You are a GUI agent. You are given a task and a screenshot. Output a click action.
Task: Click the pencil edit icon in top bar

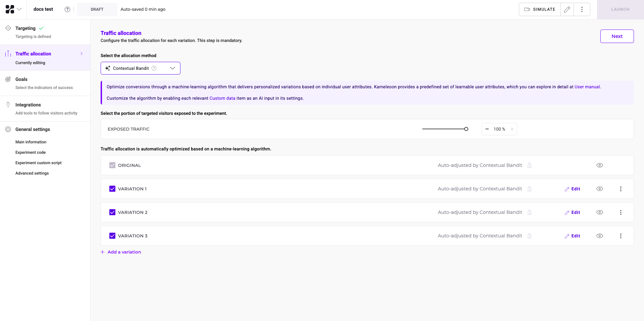[x=567, y=9]
